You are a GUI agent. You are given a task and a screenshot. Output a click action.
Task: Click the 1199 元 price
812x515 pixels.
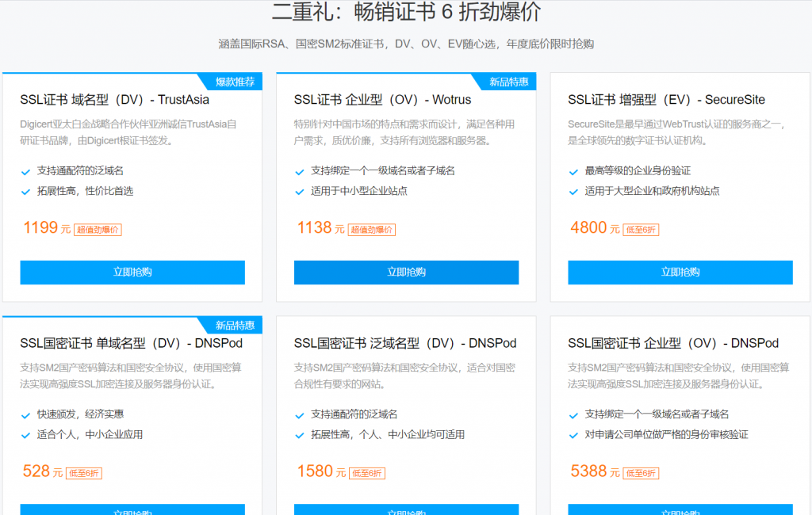click(x=47, y=227)
